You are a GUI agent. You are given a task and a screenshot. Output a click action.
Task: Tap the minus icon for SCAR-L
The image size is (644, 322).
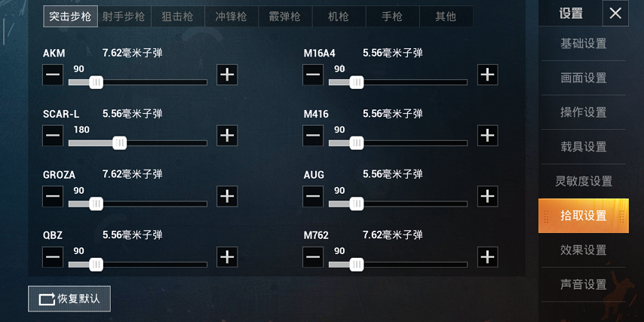click(x=53, y=136)
